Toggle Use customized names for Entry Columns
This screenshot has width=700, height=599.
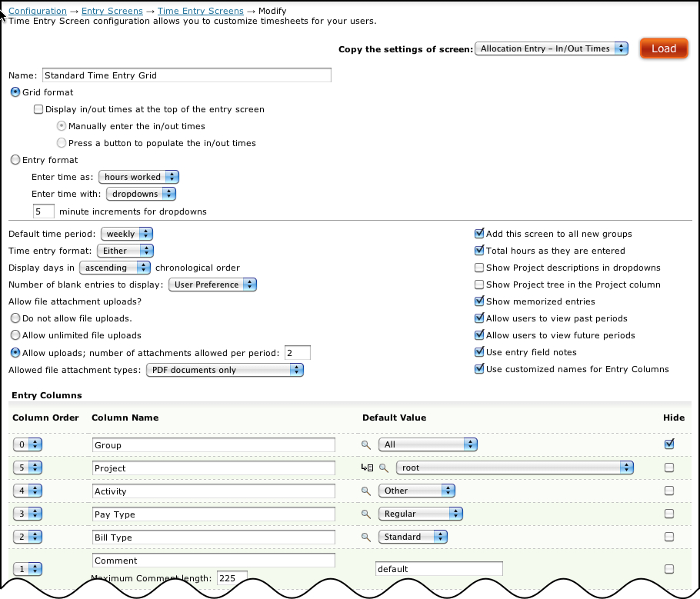coord(479,369)
